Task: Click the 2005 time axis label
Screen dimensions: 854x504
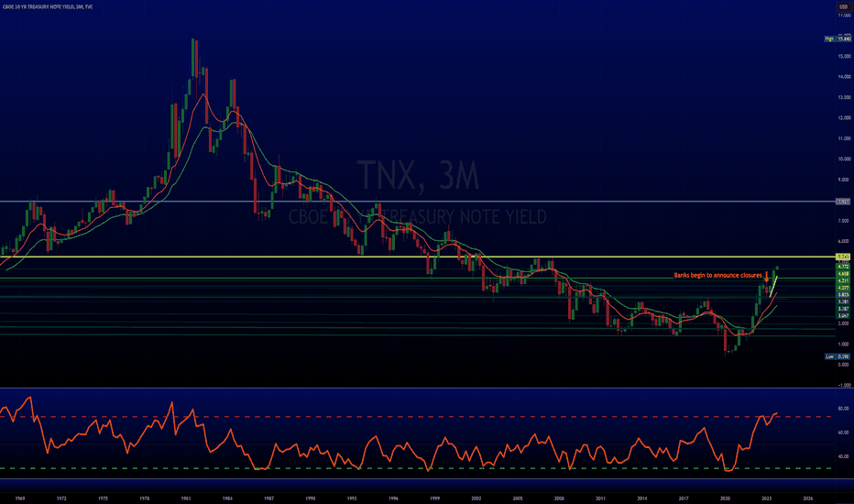Action: coord(518,499)
